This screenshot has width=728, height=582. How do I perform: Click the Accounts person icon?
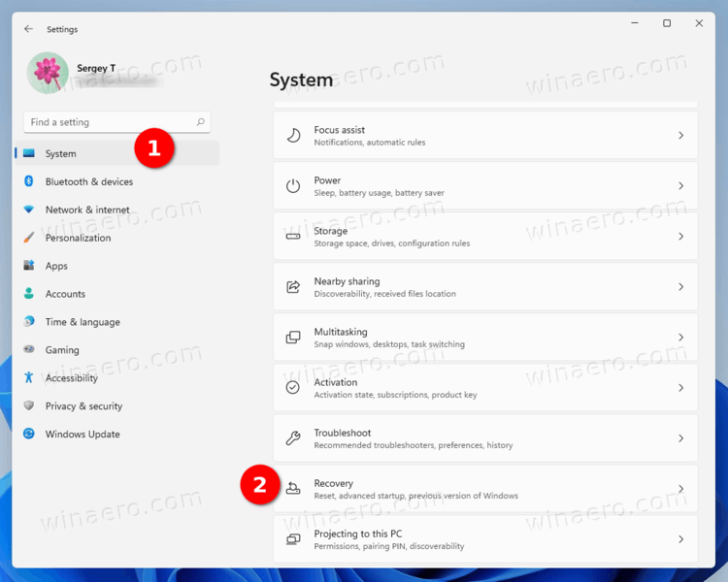29,293
